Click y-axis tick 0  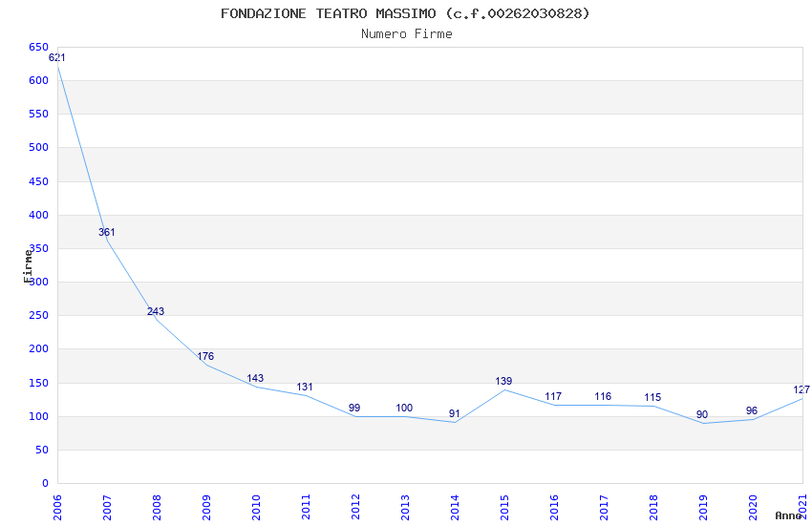pyautogui.click(x=46, y=484)
